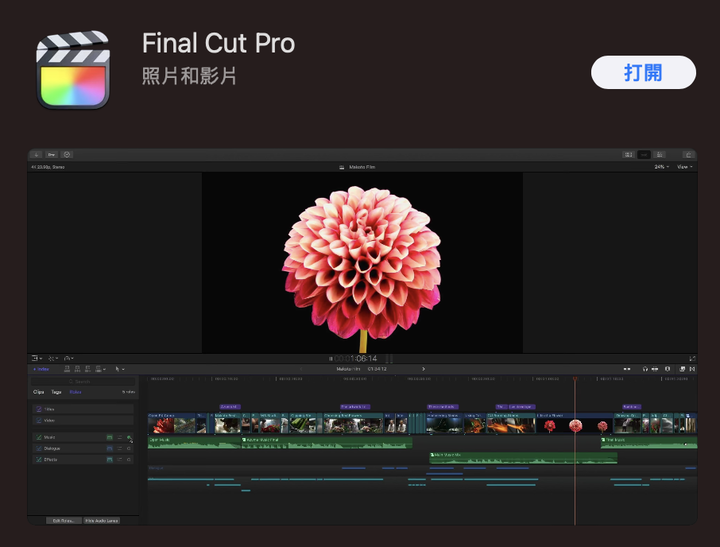Screen dimensions: 720x547
Task: Click the fullscreen viewer arrows icon
Action: (692, 358)
